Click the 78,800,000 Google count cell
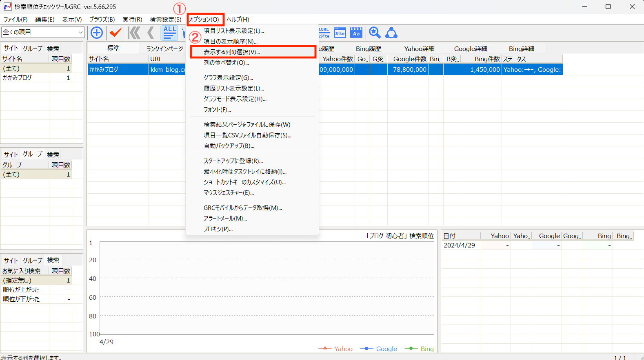This screenshot has height=360, width=644. [408, 69]
